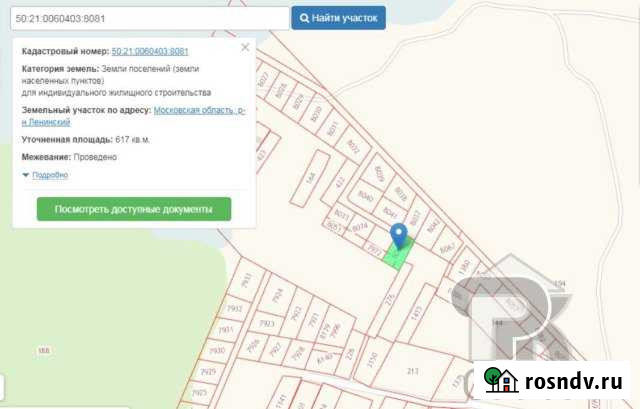Select parcel 7933 on the map
This screenshot has height=409, width=640.
click(x=247, y=283)
